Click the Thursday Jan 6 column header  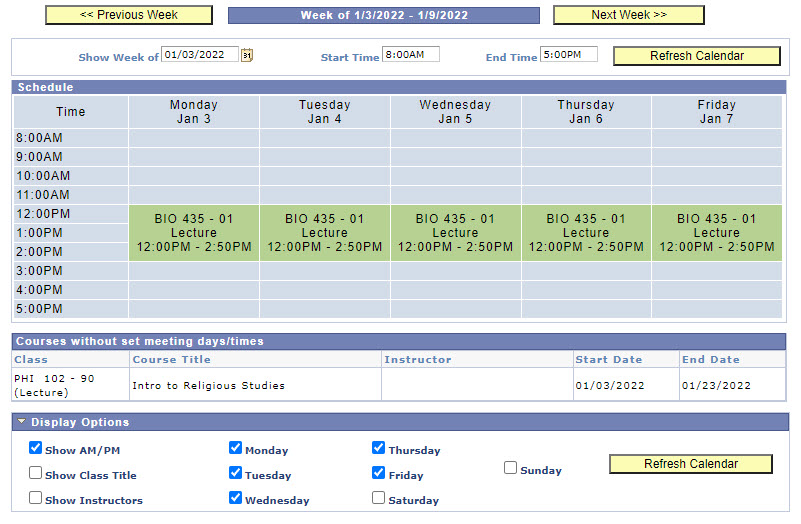[x=586, y=112]
